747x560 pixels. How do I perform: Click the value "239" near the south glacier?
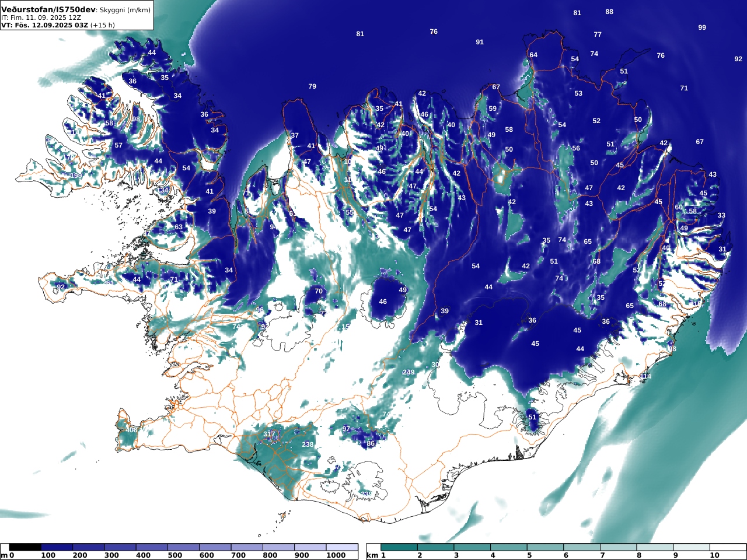366,494
